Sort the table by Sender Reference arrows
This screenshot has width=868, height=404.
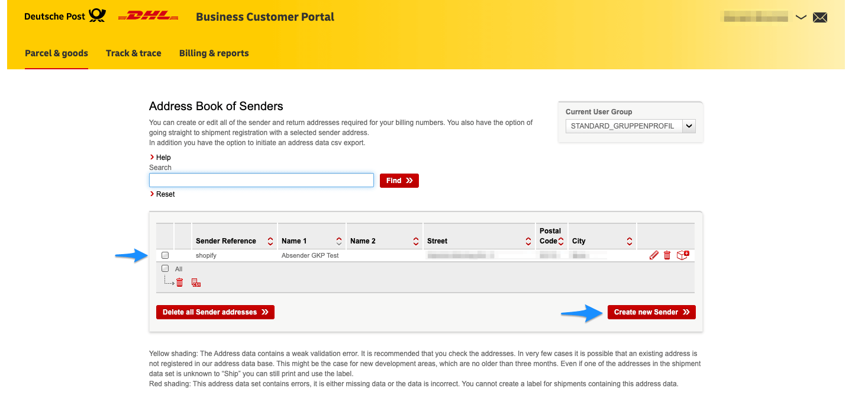[x=270, y=241]
